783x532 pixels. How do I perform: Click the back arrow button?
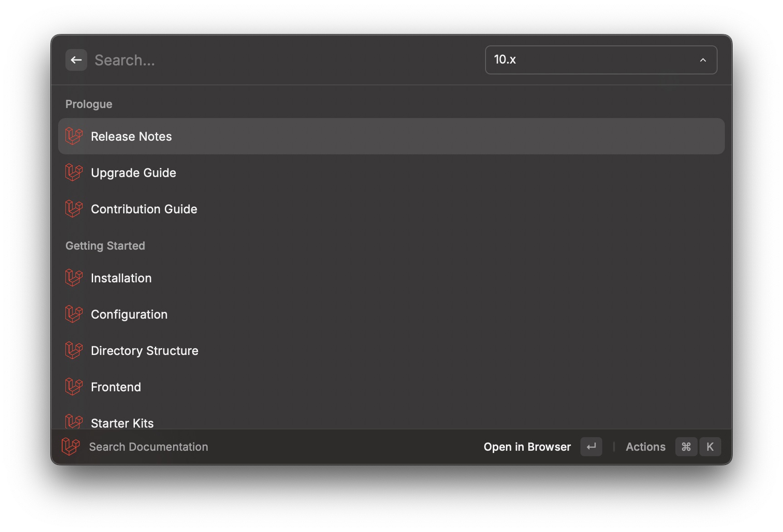[76, 60]
